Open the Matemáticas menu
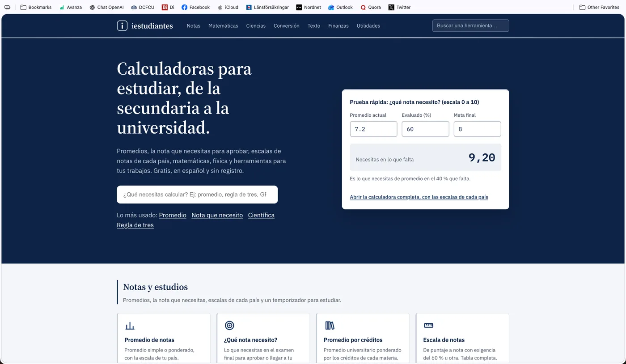The width and height of the screenshot is (626, 364). point(223,26)
